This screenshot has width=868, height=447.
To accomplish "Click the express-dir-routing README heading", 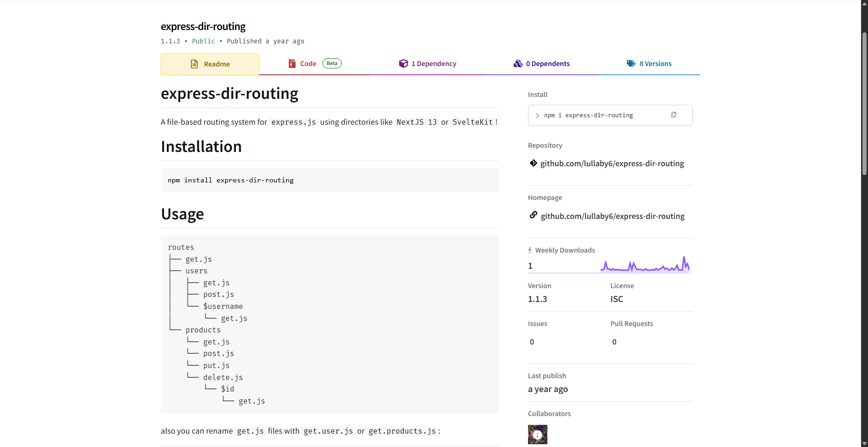I will pyautogui.click(x=230, y=94).
